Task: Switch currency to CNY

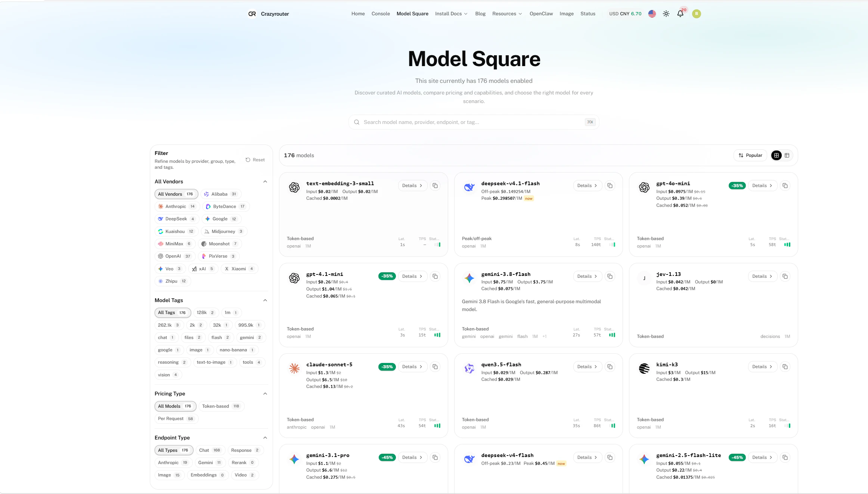Action: pyautogui.click(x=625, y=14)
